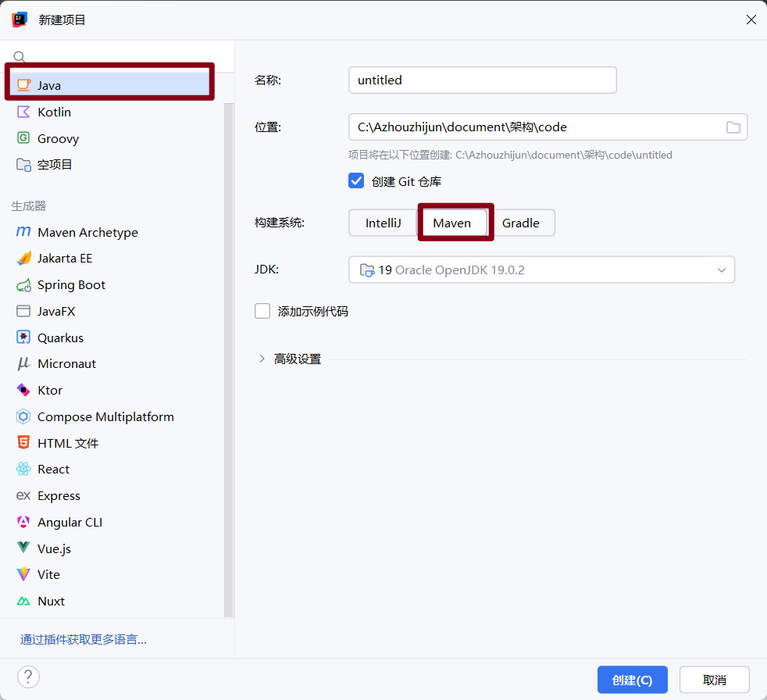
Task: Open 通过插件获取更多语言 link
Action: [x=83, y=639]
